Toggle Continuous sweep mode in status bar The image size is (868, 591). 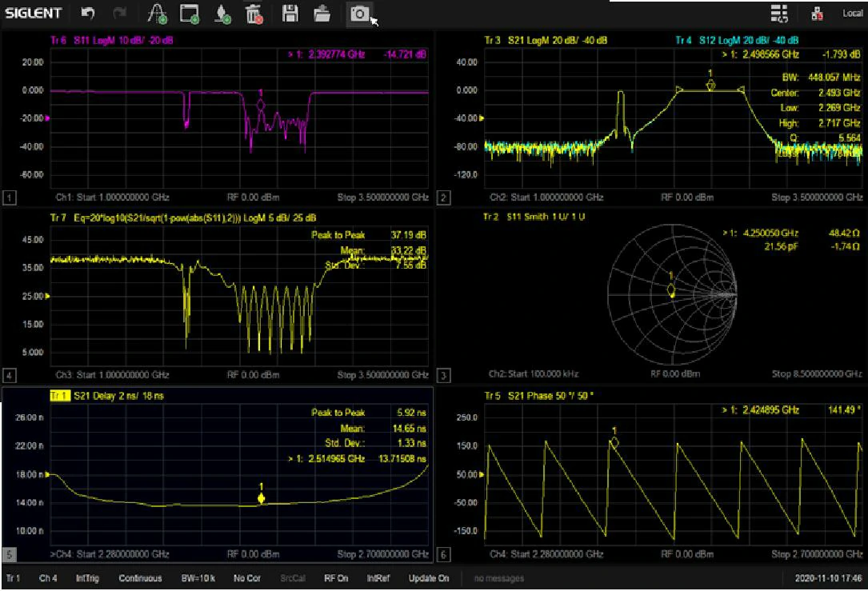pyautogui.click(x=141, y=578)
